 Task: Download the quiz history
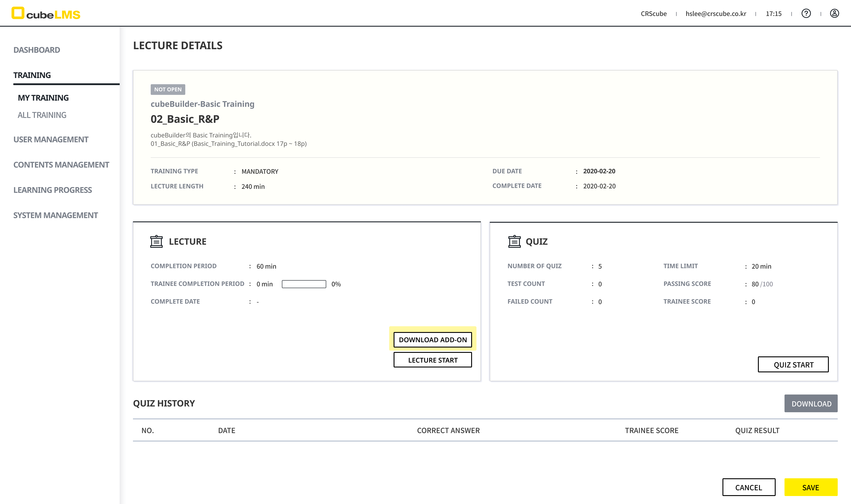(x=811, y=403)
